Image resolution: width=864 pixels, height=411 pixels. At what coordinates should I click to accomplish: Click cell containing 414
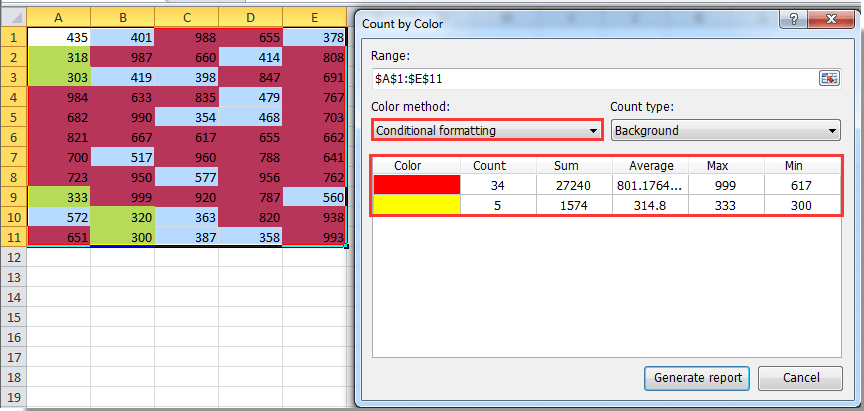[250, 57]
